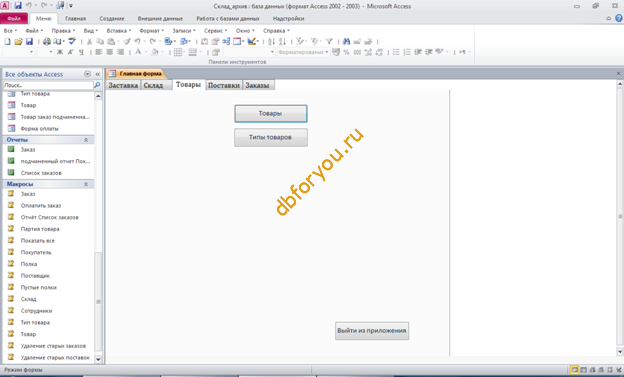
Task: Select Form view icon in status bar
Action: point(574,370)
